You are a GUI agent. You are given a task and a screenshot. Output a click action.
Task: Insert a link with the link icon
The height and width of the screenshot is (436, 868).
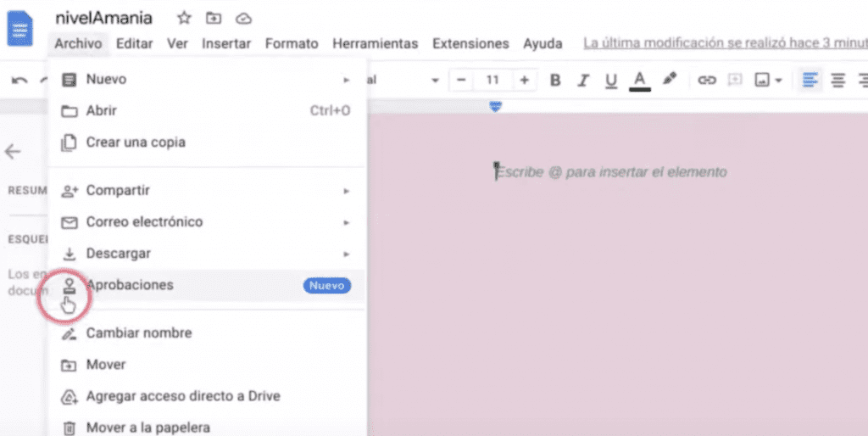tap(706, 80)
